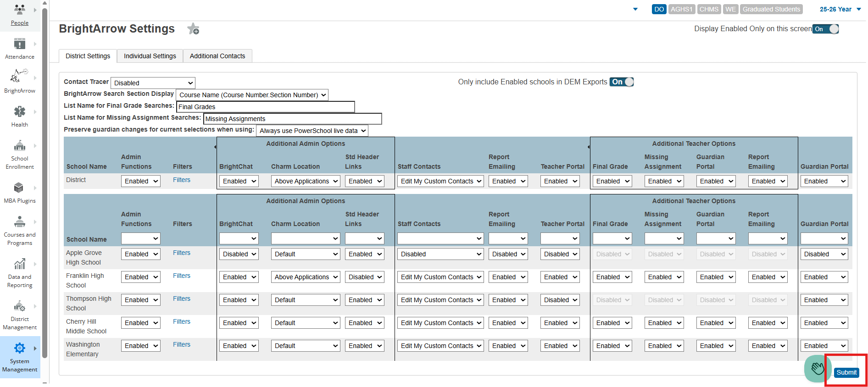Viewport: 868px width, 387px height.
Task: Open District row Charm Location dropdown
Action: [x=306, y=181]
